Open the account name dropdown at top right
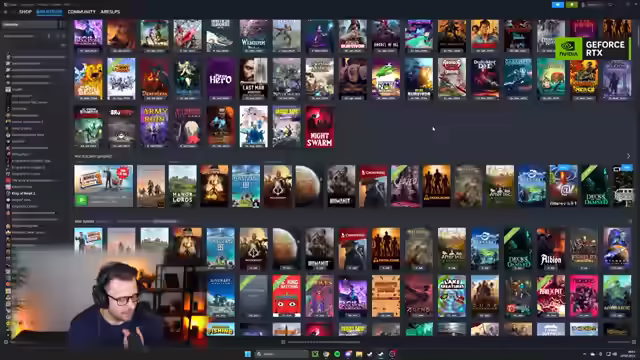Image resolution: width=640 pixels, height=360 pixels. coord(595,4)
